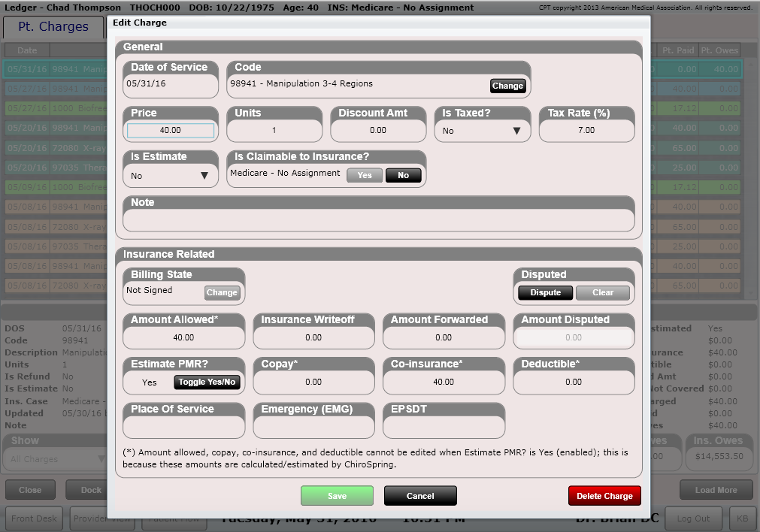Load more ledger entries

pos(717,489)
